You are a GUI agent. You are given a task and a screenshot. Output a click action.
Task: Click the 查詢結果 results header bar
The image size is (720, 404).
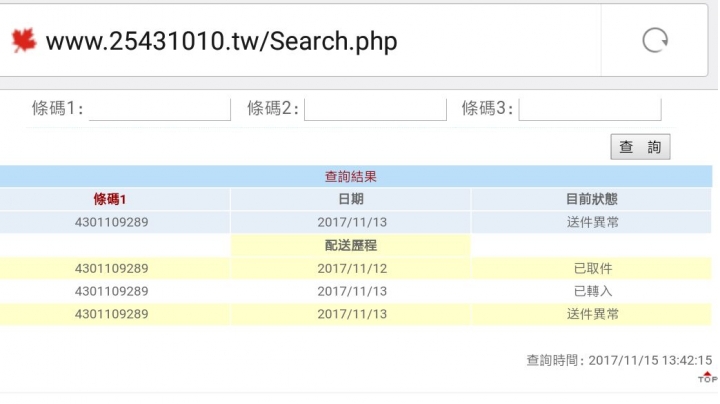pos(356,176)
